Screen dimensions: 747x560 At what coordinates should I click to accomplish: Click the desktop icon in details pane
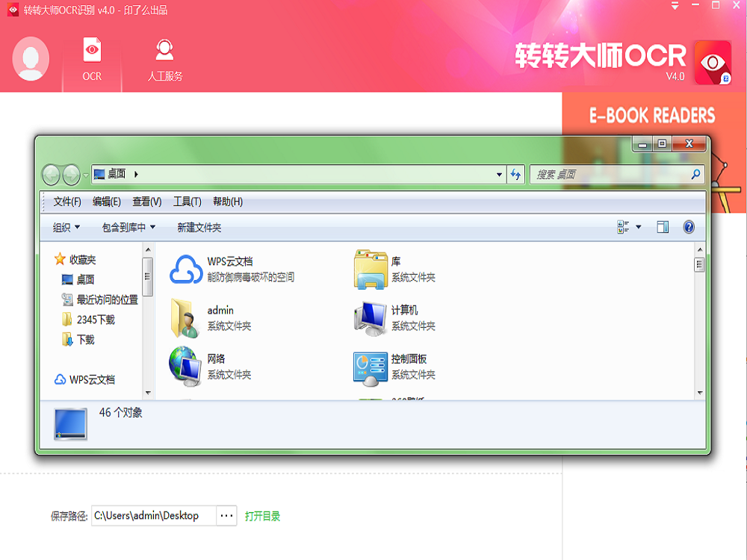point(70,424)
